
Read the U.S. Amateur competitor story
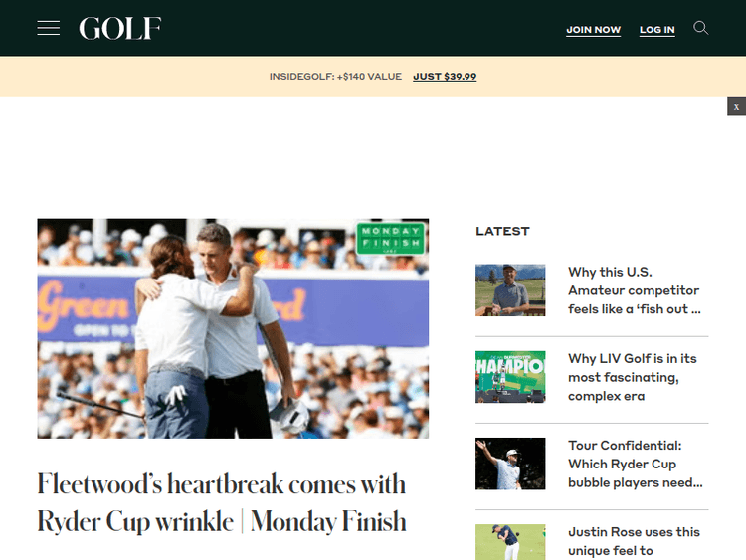pyautogui.click(x=634, y=289)
